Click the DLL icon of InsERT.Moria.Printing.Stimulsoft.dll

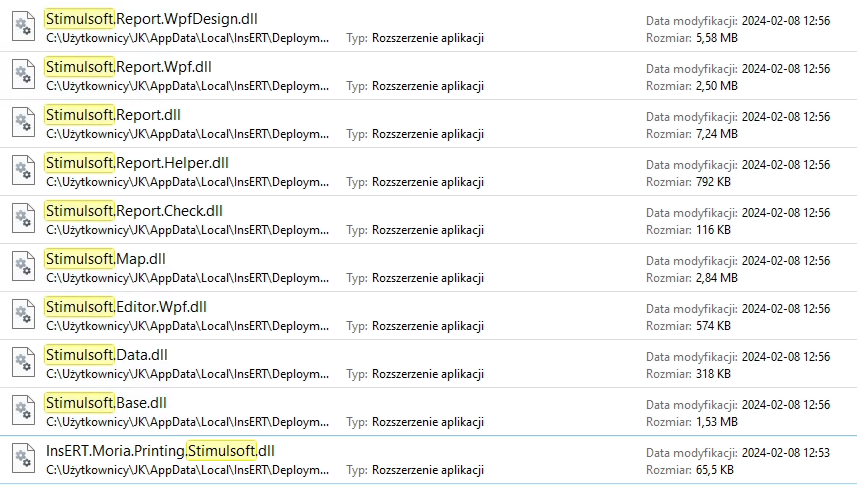tap(24, 459)
